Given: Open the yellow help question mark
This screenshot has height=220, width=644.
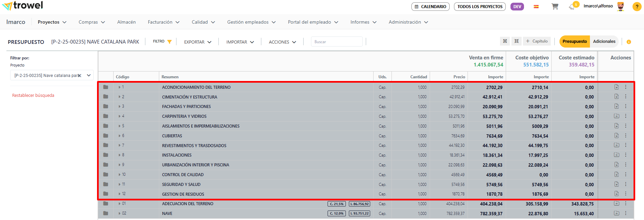Looking at the screenshot, I should (637, 6).
